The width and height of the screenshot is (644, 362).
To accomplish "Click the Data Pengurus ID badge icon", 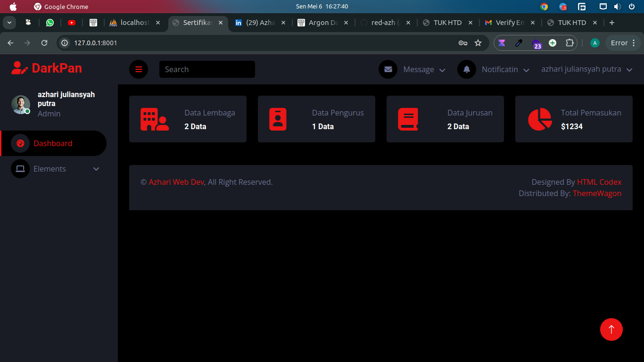I will [278, 119].
